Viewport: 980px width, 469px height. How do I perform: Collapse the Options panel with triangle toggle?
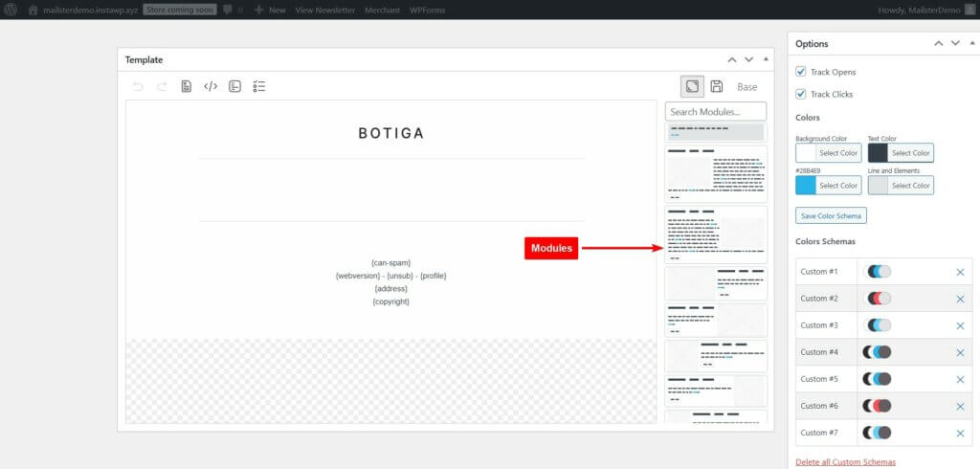(x=972, y=43)
